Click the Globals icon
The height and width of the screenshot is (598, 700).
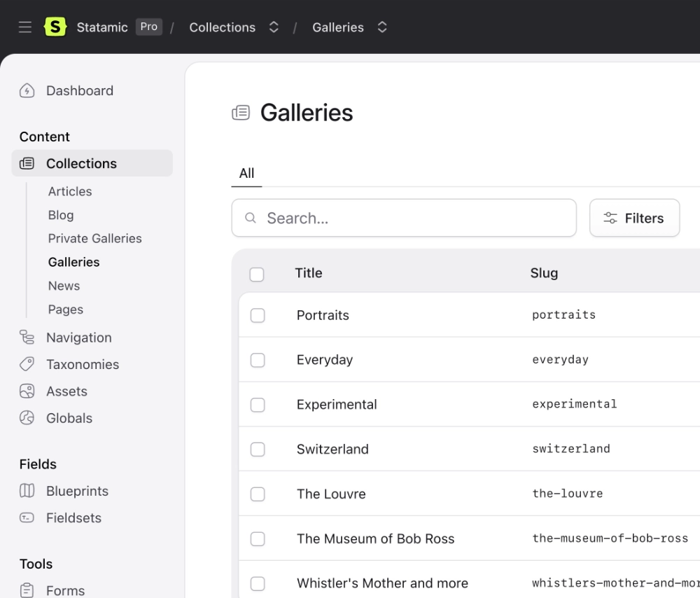pos(26,418)
